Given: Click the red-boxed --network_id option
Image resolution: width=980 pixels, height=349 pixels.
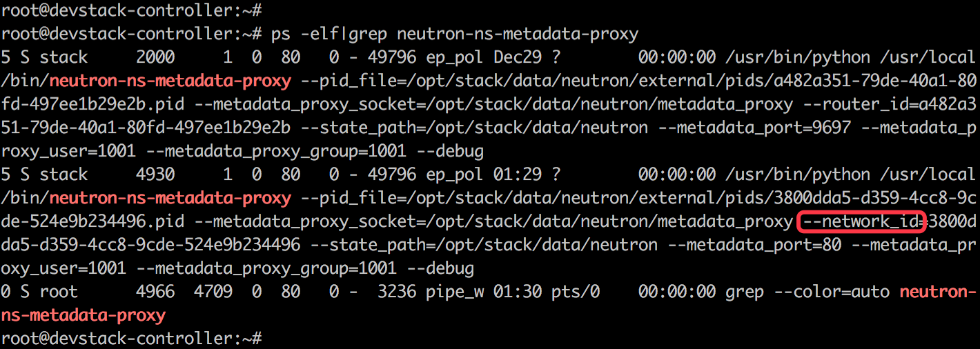Looking at the screenshot, I should tap(860, 221).
